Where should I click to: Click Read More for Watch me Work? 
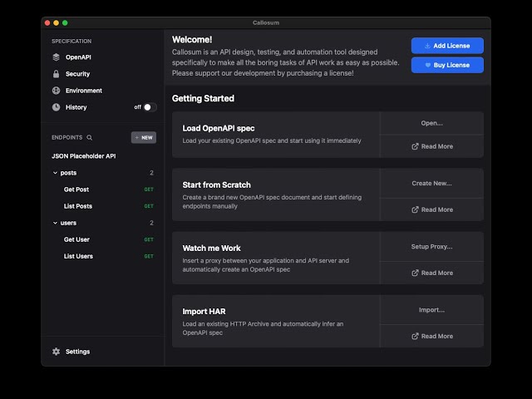(x=432, y=273)
